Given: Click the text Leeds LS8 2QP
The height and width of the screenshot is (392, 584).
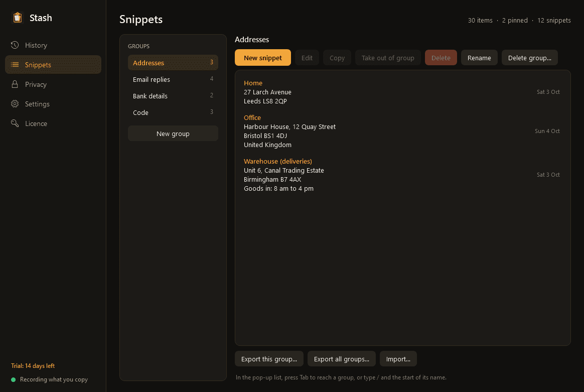Looking at the screenshot, I should [265, 101].
